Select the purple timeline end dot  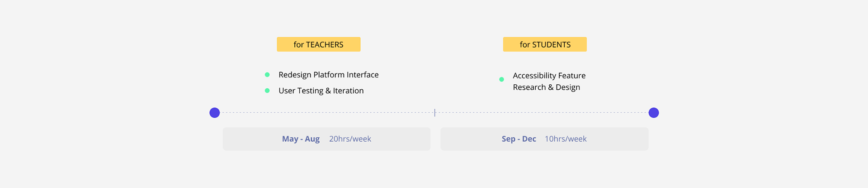(654, 113)
